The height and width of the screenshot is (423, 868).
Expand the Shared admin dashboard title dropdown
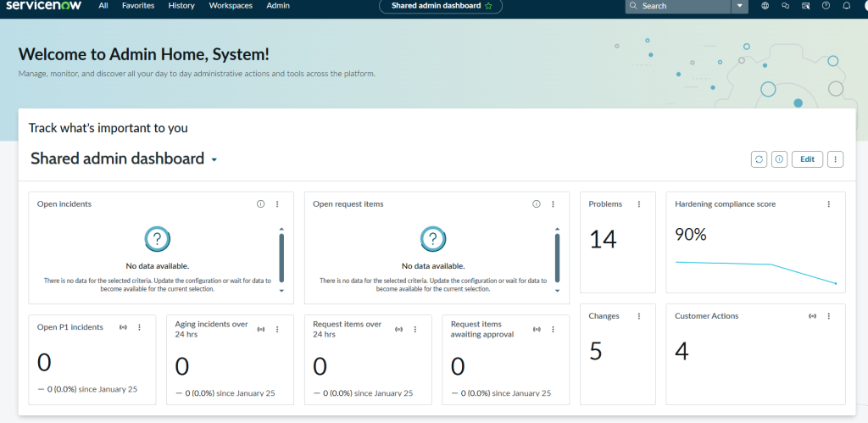pyautogui.click(x=214, y=160)
